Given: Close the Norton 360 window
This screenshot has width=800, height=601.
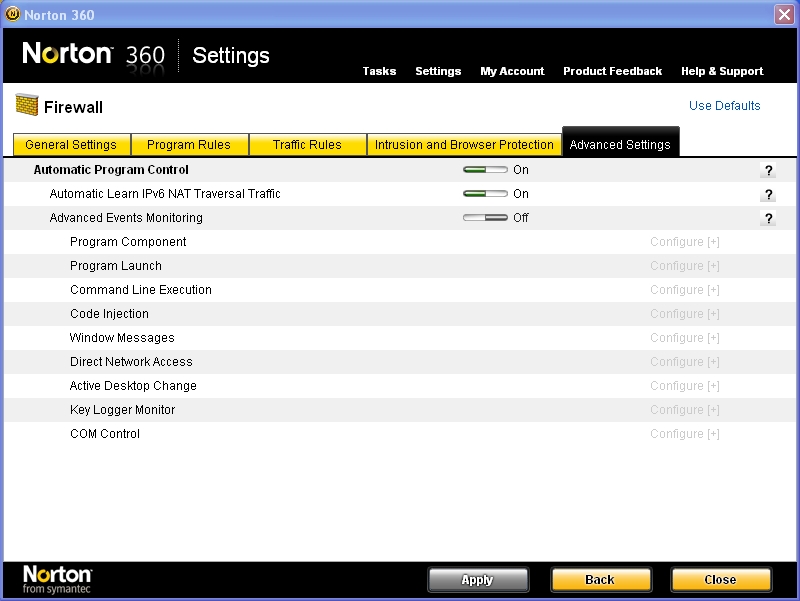Looking at the screenshot, I should 784,14.
